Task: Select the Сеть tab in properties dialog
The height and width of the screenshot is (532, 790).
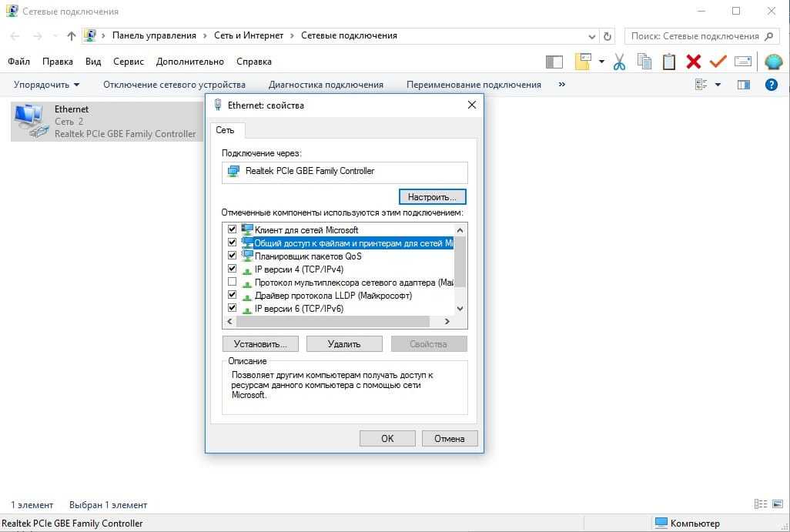Action: click(x=226, y=131)
